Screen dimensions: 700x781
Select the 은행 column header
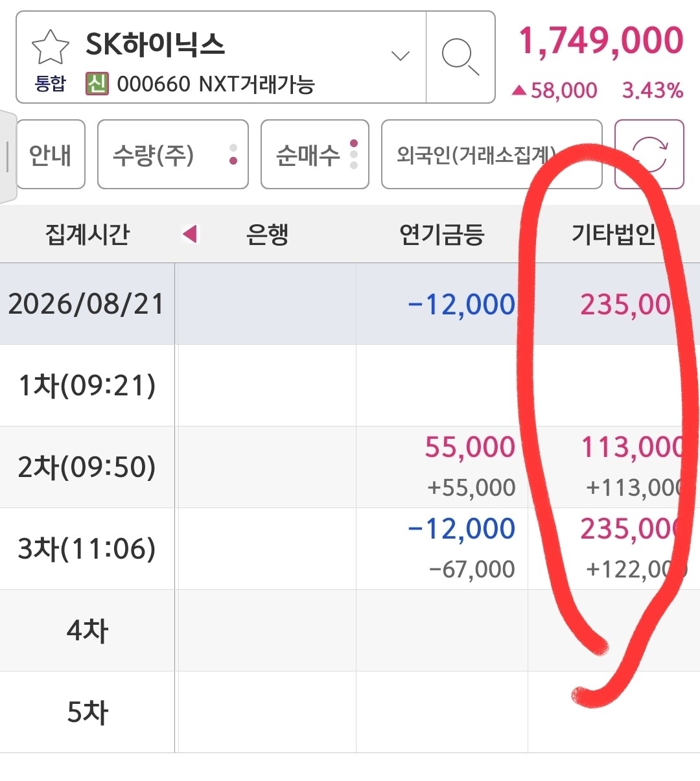pyautogui.click(x=267, y=234)
